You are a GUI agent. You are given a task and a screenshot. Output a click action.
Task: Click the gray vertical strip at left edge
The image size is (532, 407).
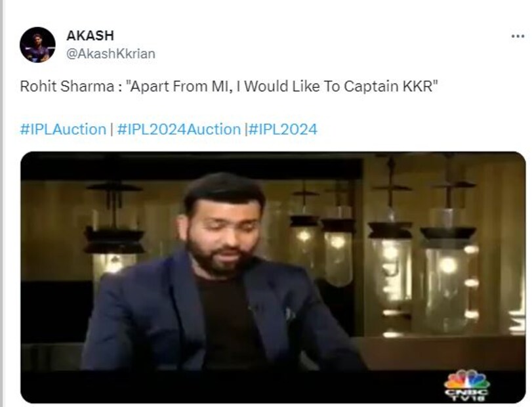(x=2, y=203)
